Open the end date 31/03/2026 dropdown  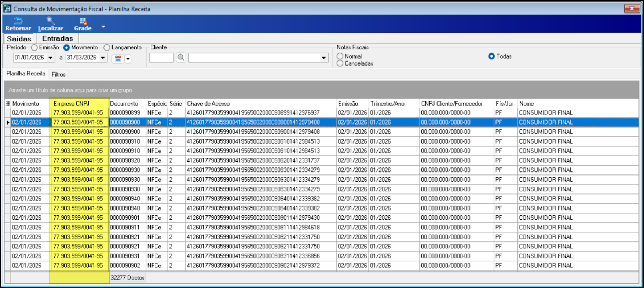103,58
